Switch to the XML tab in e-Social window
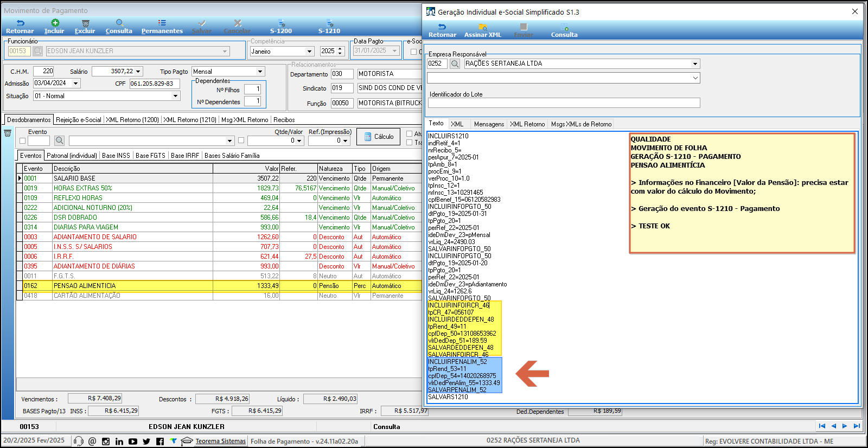This screenshot has width=868, height=448. point(457,124)
